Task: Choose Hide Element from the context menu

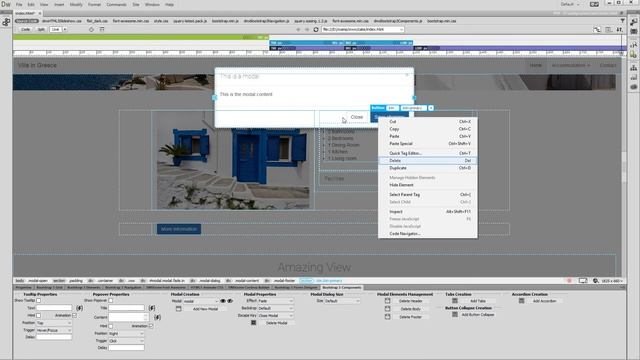Action: point(427,185)
